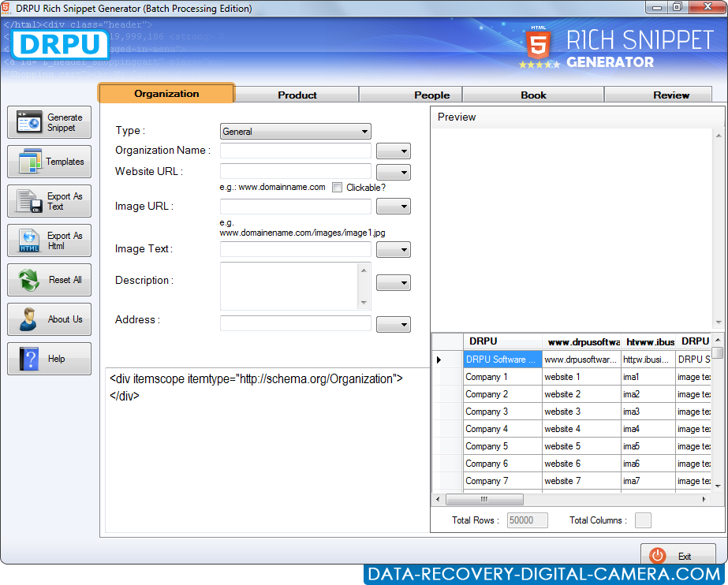
Task: Click the website 3 cell
Action: click(x=581, y=412)
